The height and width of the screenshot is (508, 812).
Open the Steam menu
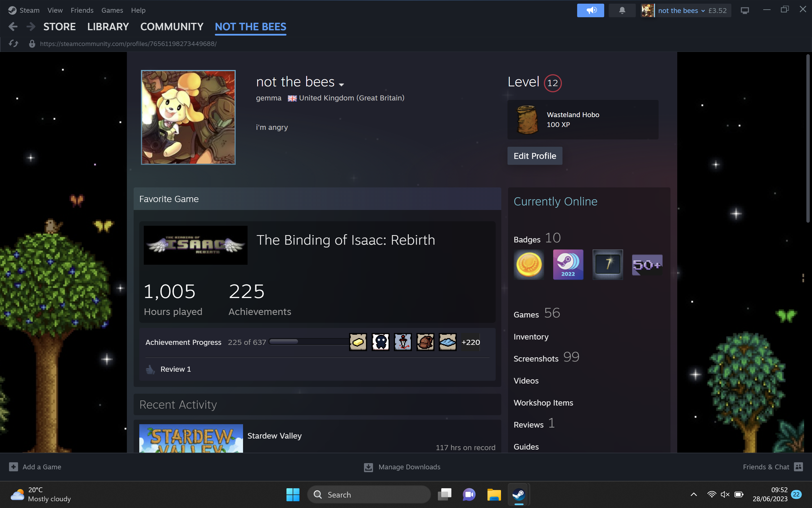30,10
